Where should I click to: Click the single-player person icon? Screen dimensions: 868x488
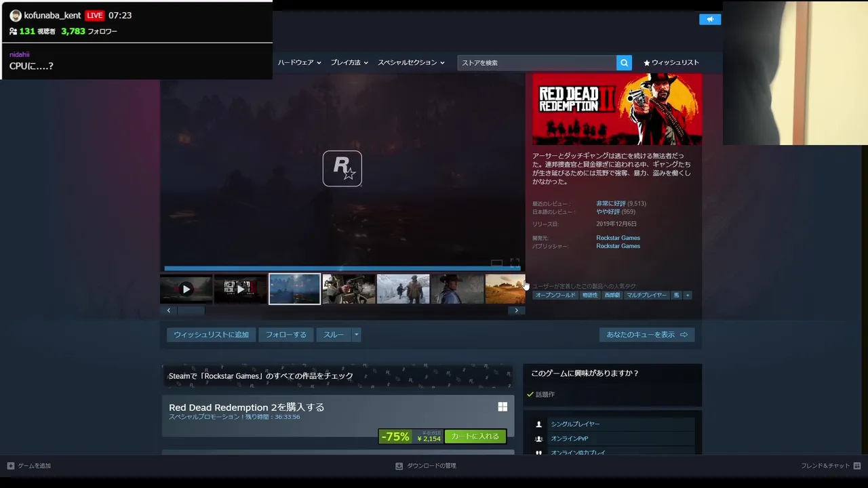pos(539,424)
